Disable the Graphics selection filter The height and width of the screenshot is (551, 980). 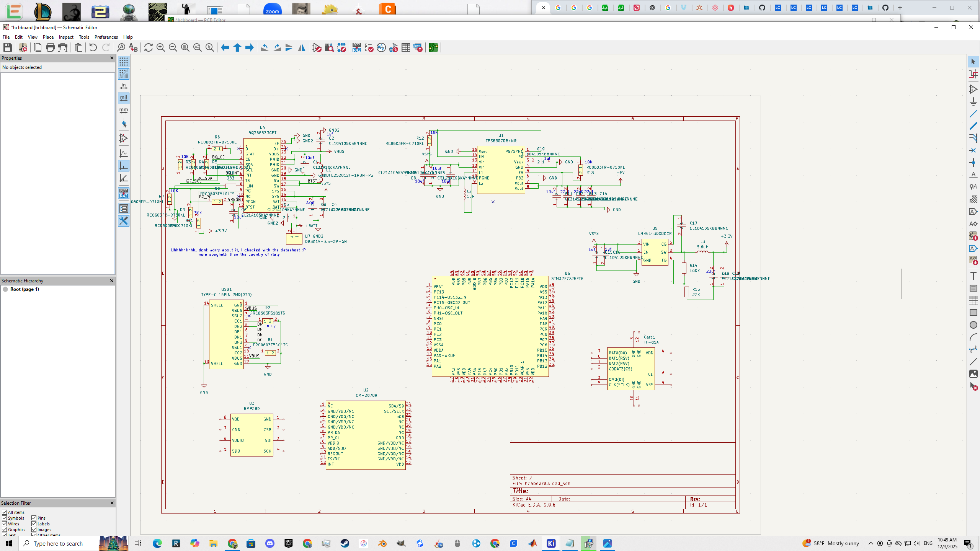[5, 530]
